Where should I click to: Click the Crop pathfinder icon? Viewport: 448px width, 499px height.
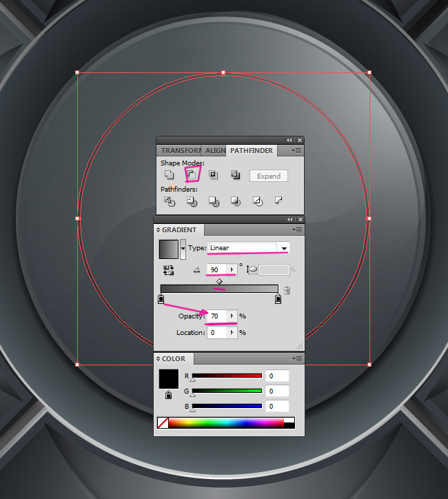pyautogui.click(x=236, y=201)
